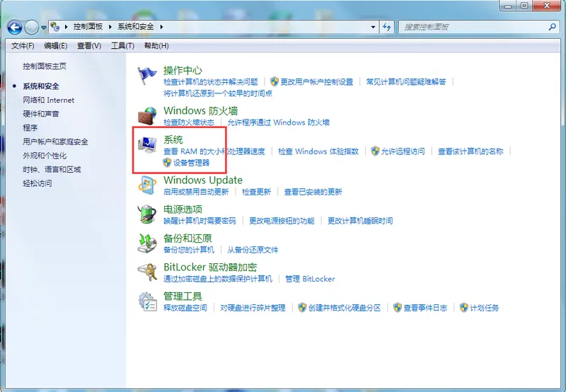Viewport: 566px width, 392px height.
Task: Click the Control Panel icon in address bar
Action: [x=55, y=26]
